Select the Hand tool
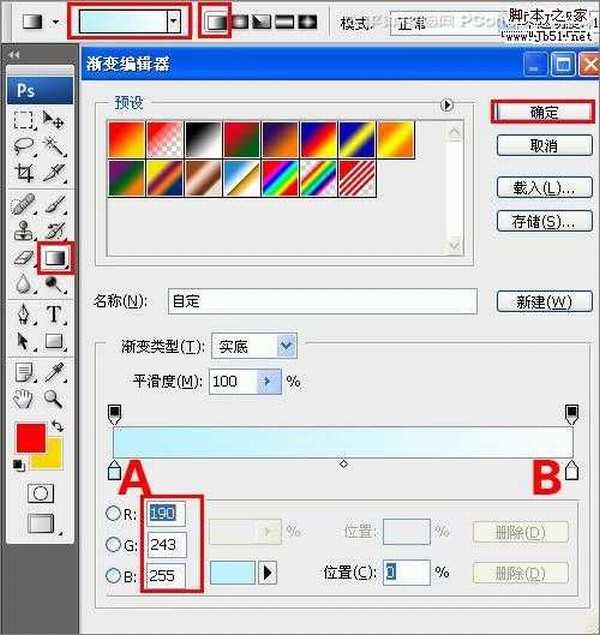The height and width of the screenshot is (635, 600). point(25,399)
